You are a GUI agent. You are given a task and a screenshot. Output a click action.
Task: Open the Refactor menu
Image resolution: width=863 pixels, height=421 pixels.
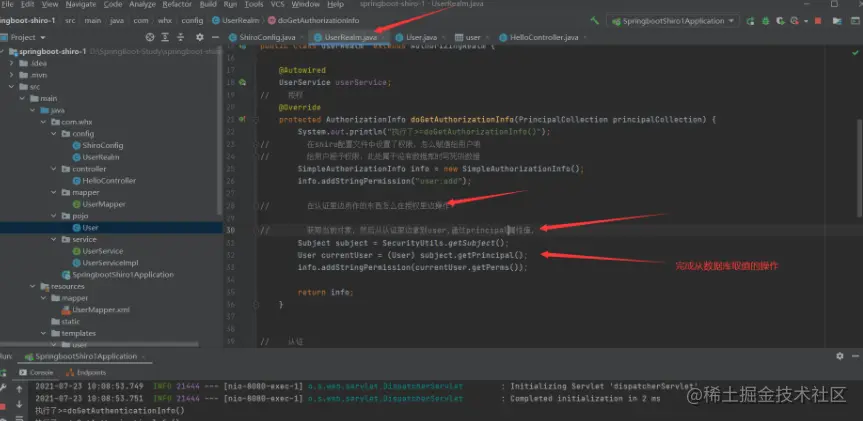(x=177, y=4)
